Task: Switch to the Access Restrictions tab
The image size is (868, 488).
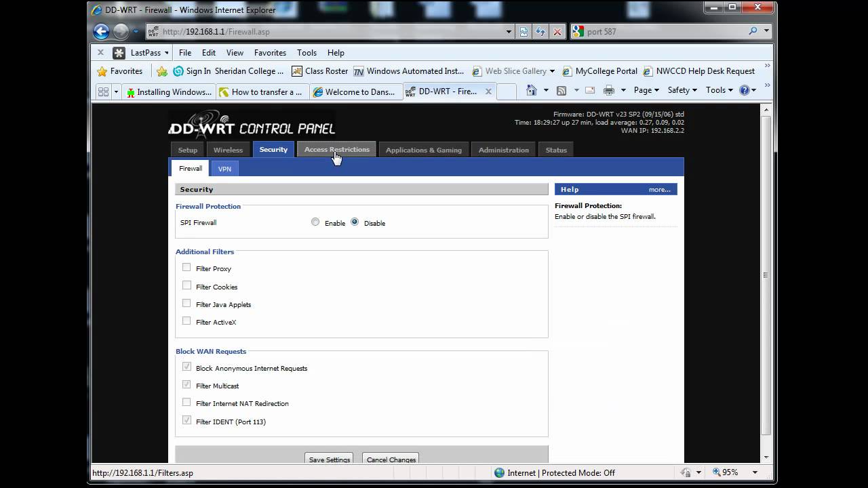Action: pyautogui.click(x=337, y=150)
